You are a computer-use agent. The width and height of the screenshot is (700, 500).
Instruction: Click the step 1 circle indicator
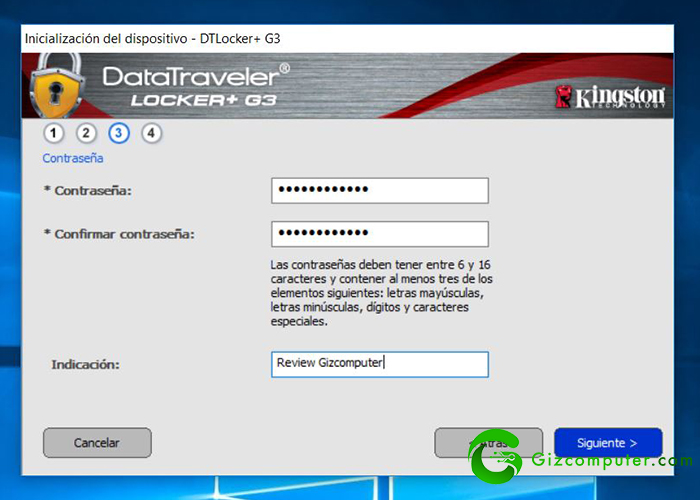tap(54, 133)
